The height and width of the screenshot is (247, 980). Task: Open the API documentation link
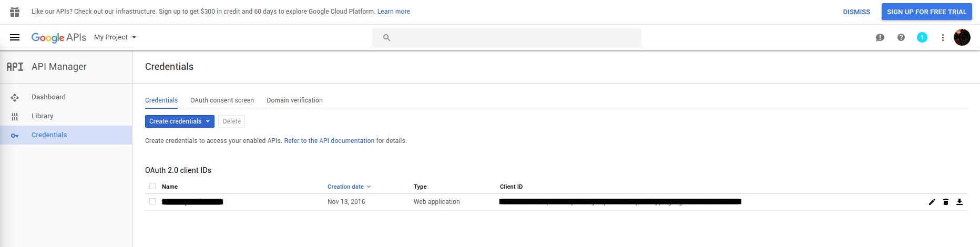(x=329, y=141)
